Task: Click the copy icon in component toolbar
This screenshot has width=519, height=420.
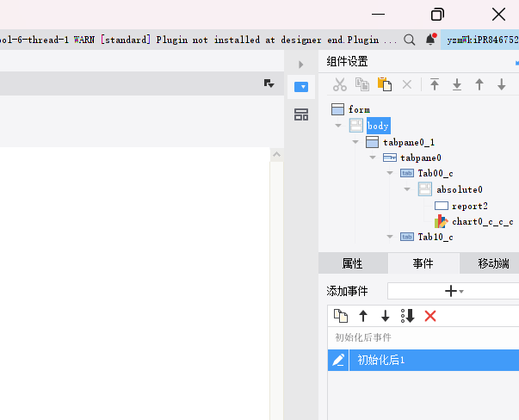Action: (362, 84)
